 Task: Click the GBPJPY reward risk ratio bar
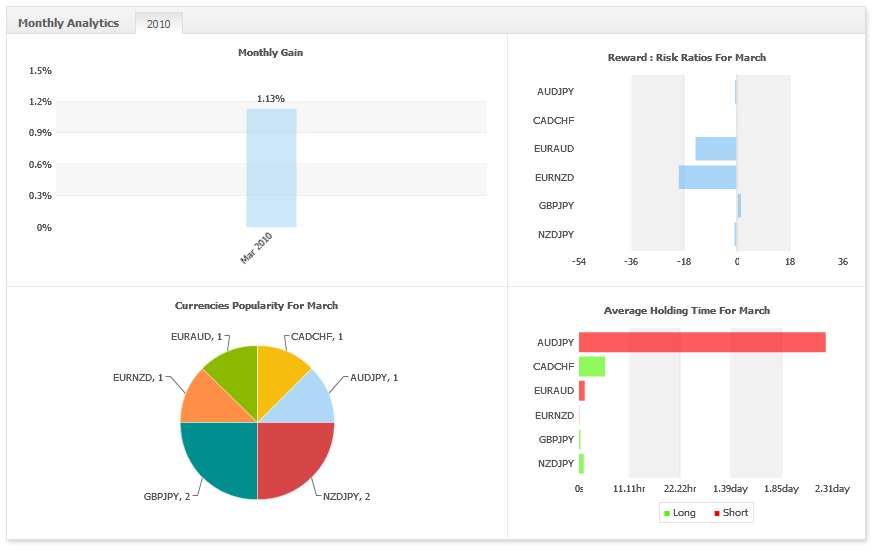pos(739,206)
